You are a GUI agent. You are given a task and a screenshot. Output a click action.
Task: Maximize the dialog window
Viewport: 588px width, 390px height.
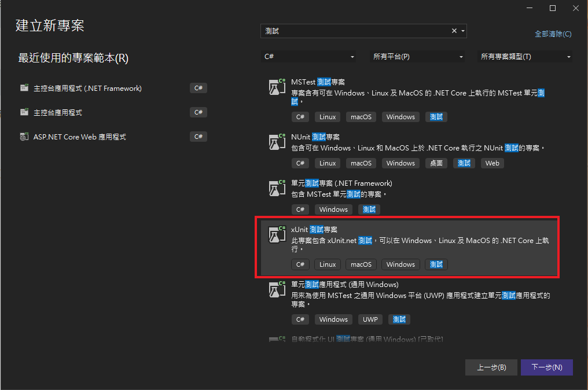click(552, 8)
